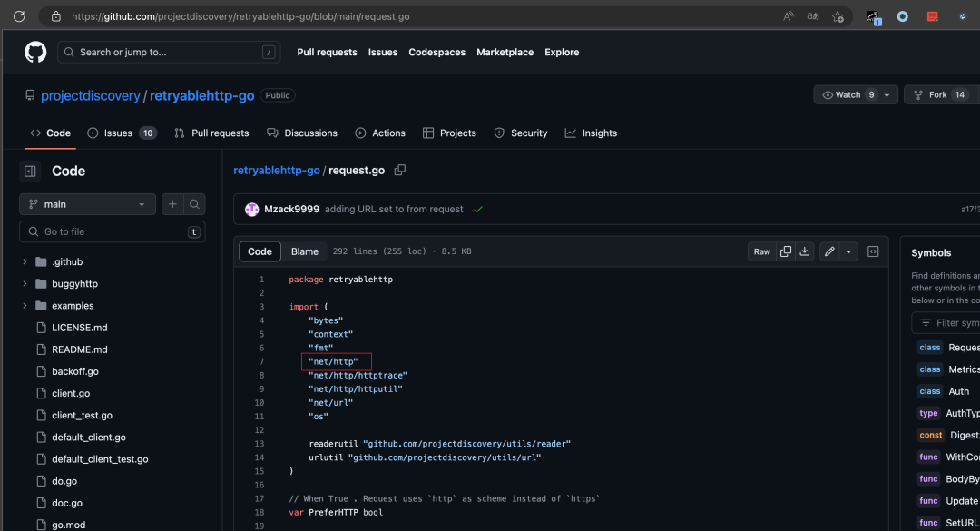Copy raw file contents icon

click(x=786, y=251)
